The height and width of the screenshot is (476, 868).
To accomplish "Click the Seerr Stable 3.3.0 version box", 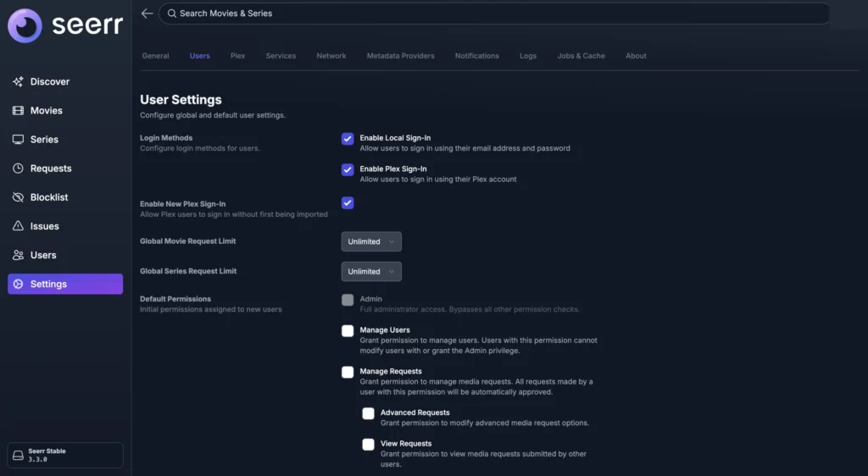I will pyautogui.click(x=65, y=455).
